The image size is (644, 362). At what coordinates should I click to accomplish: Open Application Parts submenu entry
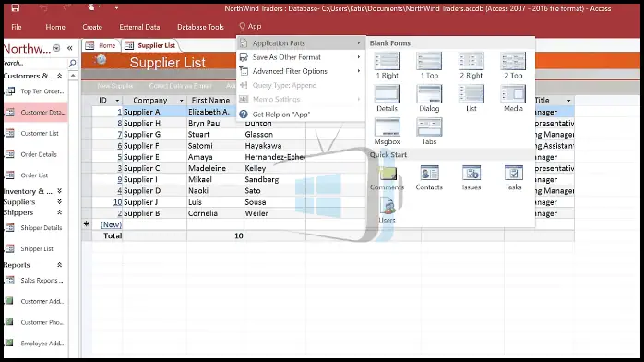pyautogui.click(x=301, y=43)
